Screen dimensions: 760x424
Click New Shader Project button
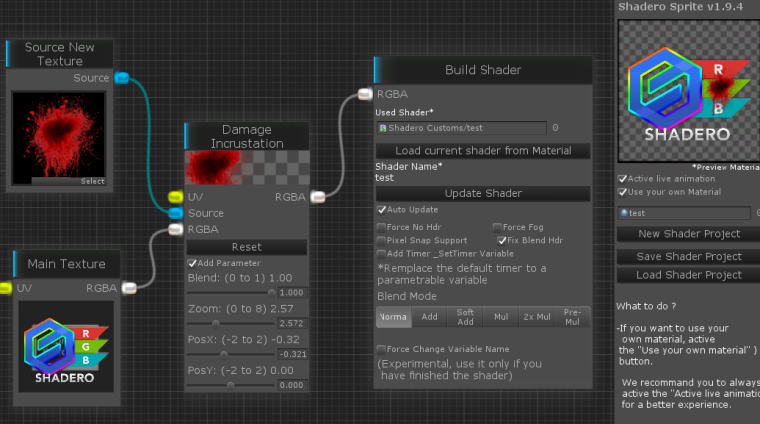pyautogui.click(x=689, y=234)
